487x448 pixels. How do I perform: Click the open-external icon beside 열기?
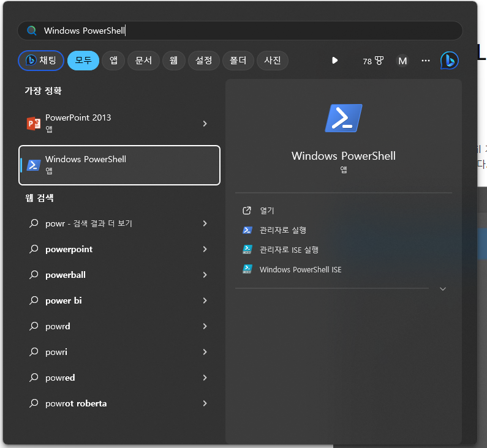pos(247,211)
